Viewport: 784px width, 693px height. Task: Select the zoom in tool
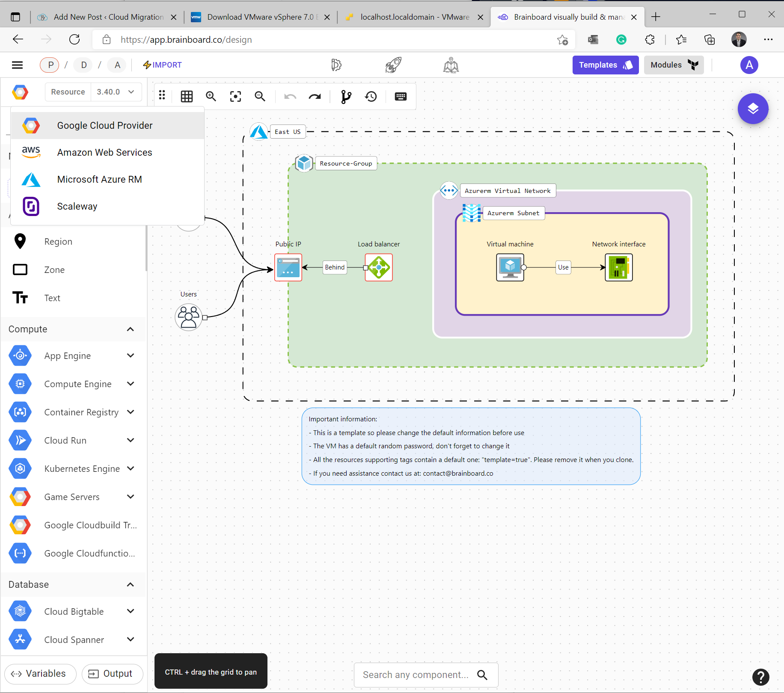211,96
